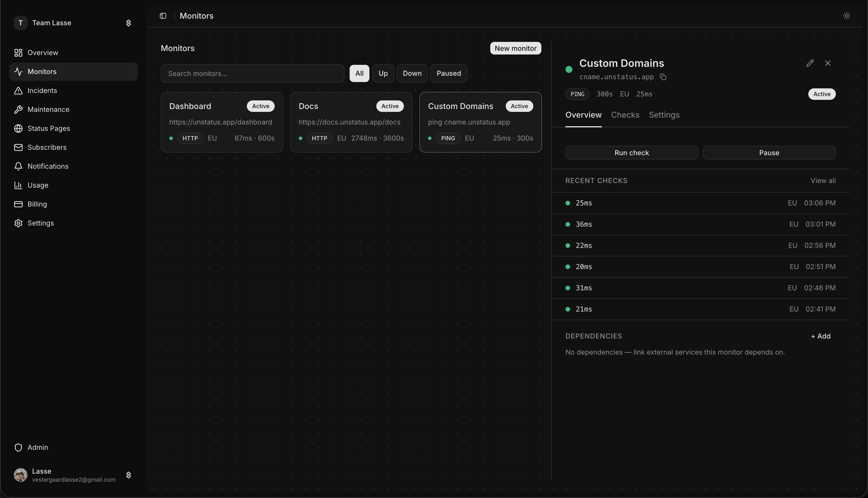View all recent checks
This screenshot has height=498, width=868.
coord(823,180)
